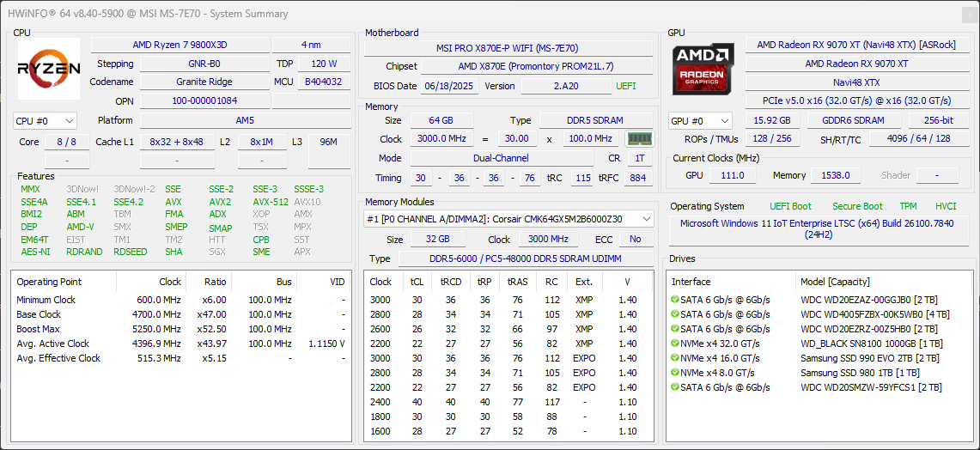Open the CPU #0 selector dropdown
This screenshot has height=450, width=980.
pos(45,120)
